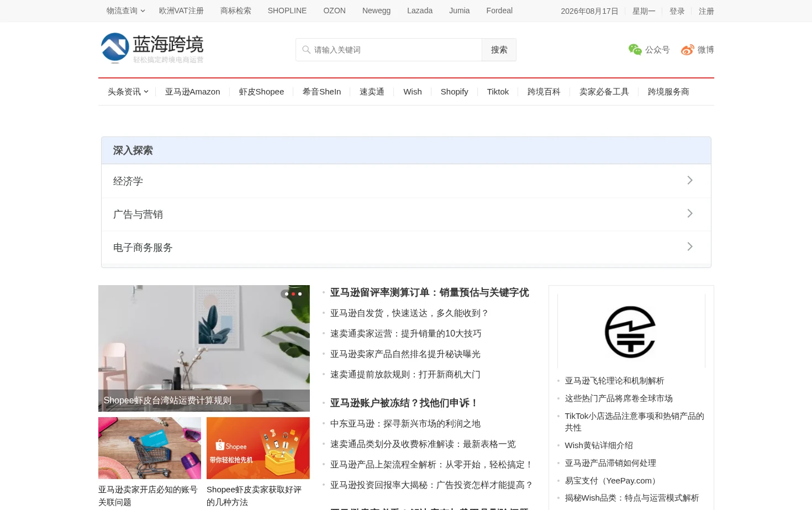Viewport: 812px width, 510px height.
Task: Open sidebar 亚马逊产品滞销如何处理
Action: tap(610, 463)
